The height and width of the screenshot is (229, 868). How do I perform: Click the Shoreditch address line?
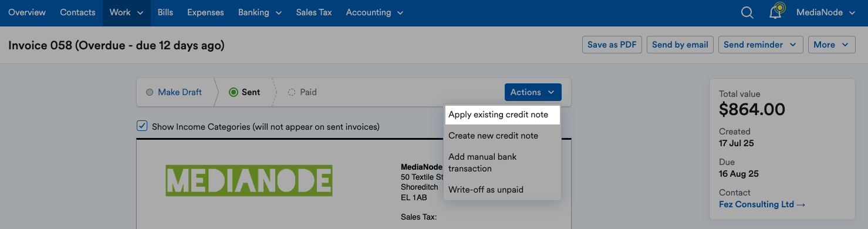[419, 187]
